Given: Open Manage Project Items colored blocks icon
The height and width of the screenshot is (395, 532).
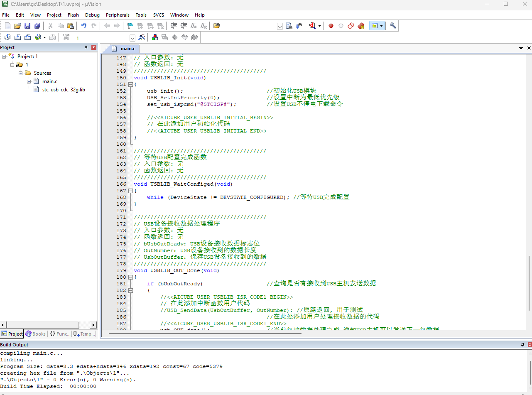Looking at the screenshot, I should (155, 37).
